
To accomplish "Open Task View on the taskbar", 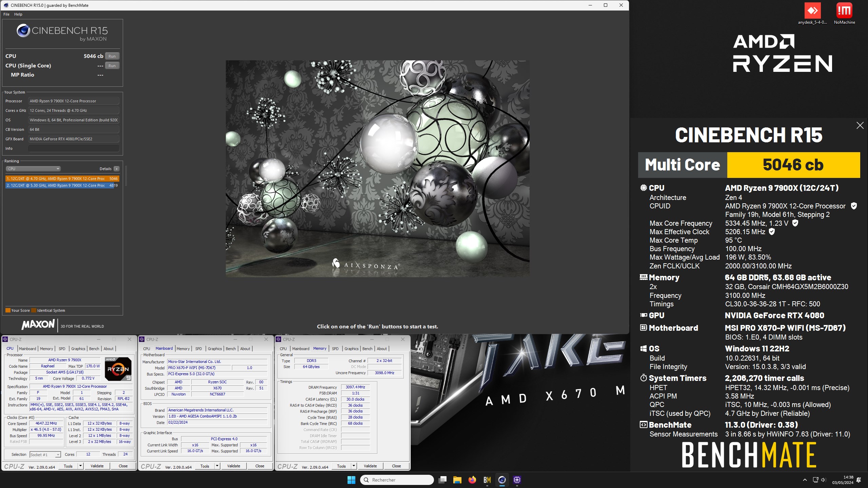I will 442,480.
